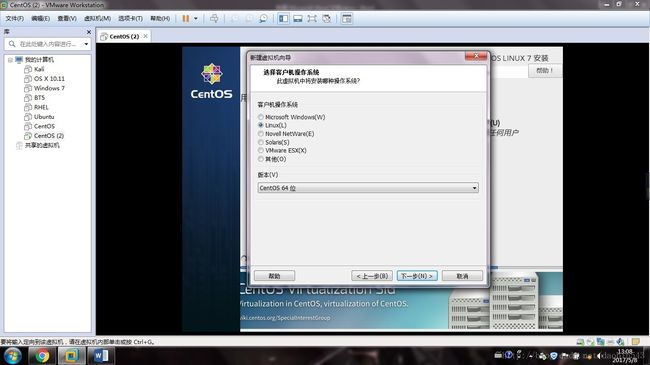The width and height of the screenshot is (650, 365).
Task: Pause the virtual machine using the toolbar icon
Action: 186,18
